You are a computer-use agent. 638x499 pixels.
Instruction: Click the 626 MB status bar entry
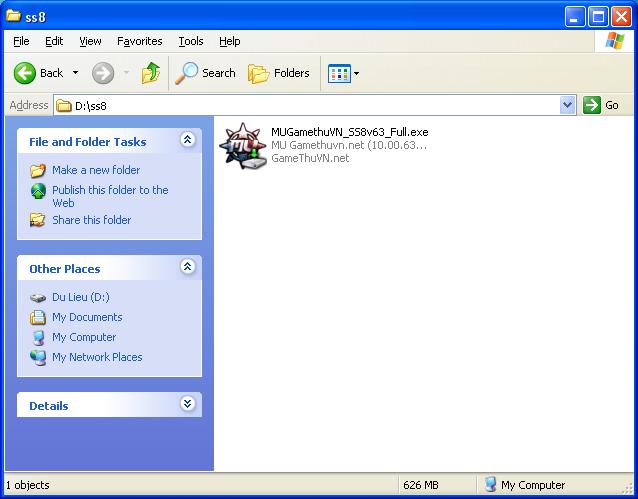421,485
